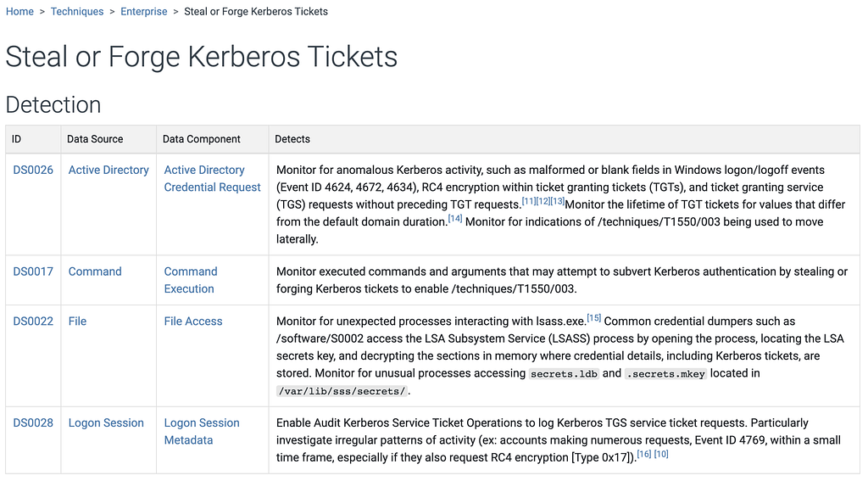Click the Data Component column header

click(x=202, y=139)
